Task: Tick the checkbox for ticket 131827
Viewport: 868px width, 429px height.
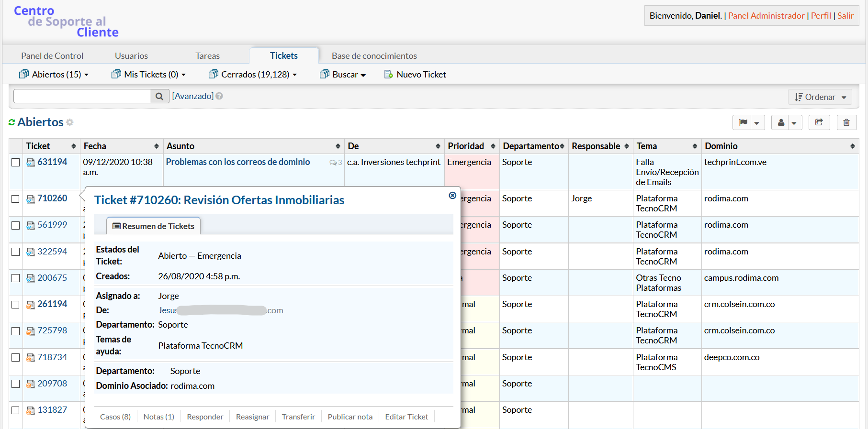Action: pos(16,410)
